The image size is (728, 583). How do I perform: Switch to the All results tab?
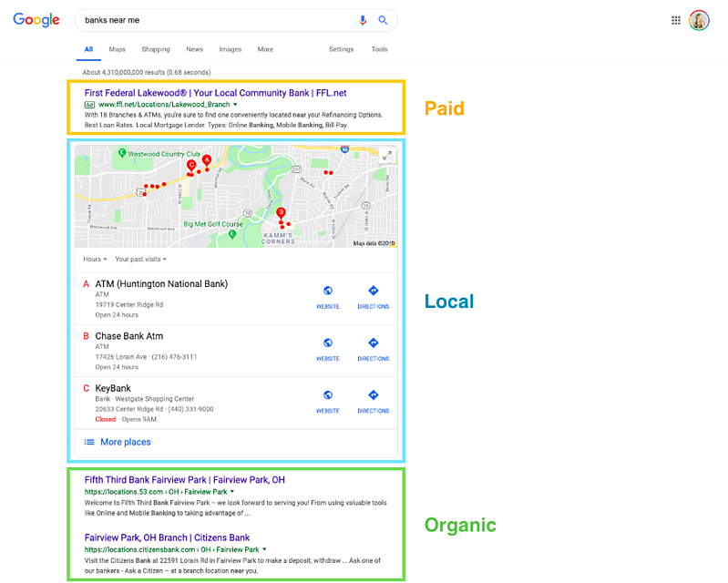[x=88, y=49]
